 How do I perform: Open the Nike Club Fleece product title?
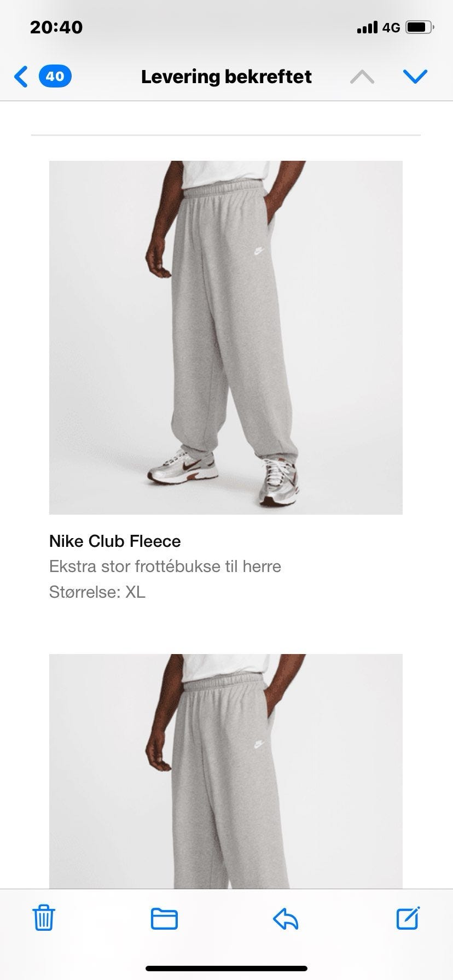pos(115,541)
